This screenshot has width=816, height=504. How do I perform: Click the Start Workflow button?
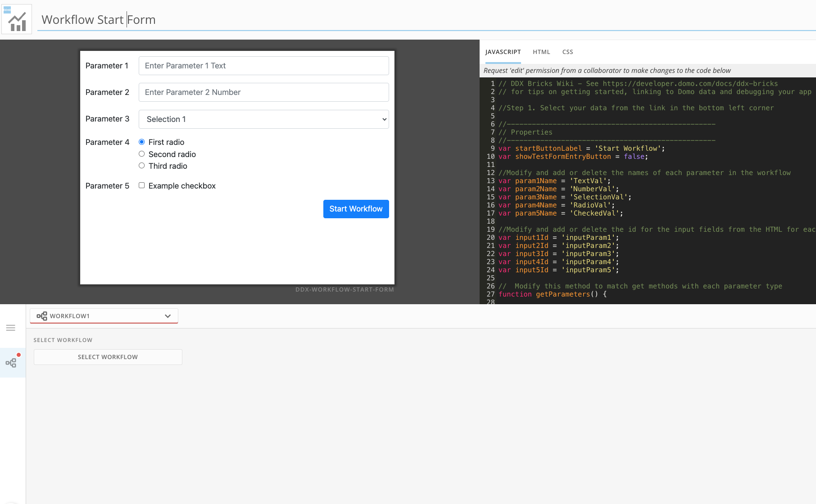coord(356,209)
